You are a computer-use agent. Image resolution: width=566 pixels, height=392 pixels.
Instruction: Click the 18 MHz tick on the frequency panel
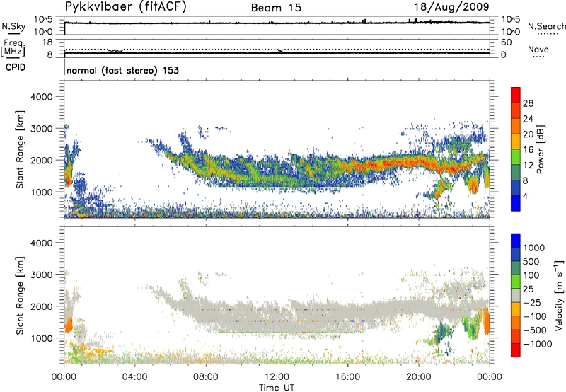click(47, 42)
